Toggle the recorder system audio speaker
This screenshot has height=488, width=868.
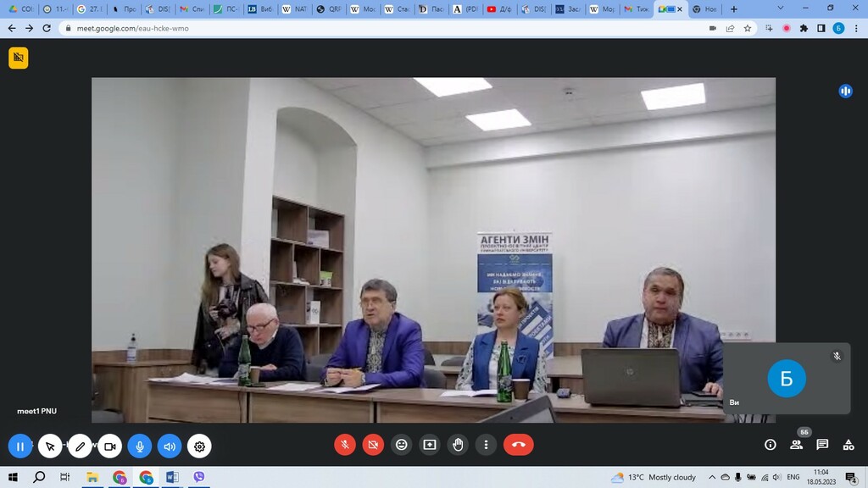click(x=170, y=446)
